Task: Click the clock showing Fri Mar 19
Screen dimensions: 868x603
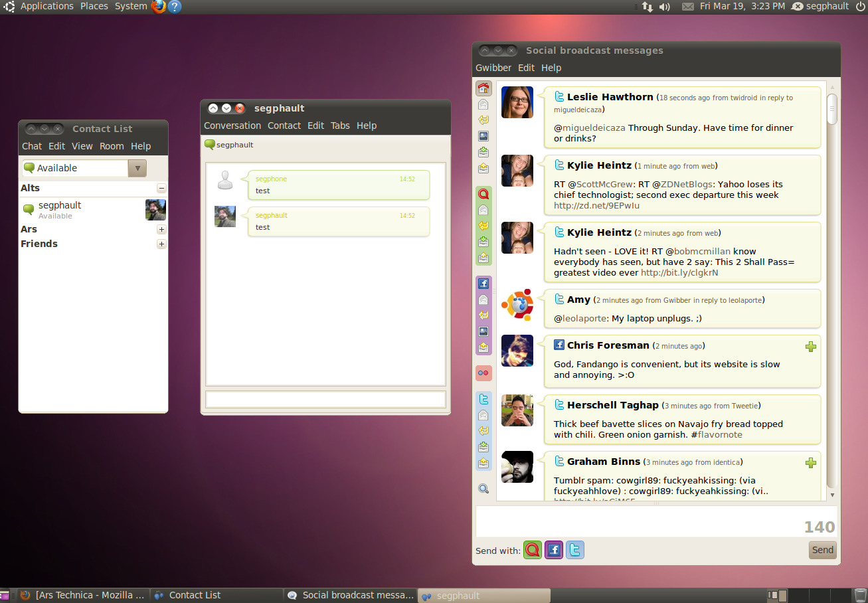Action: [742, 7]
